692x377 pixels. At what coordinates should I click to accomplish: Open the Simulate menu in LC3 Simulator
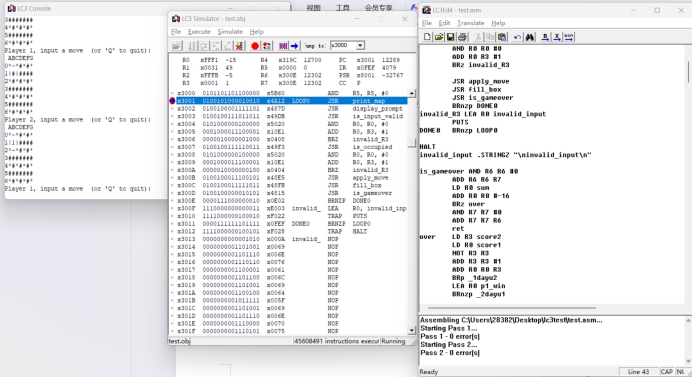tap(230, 32)
